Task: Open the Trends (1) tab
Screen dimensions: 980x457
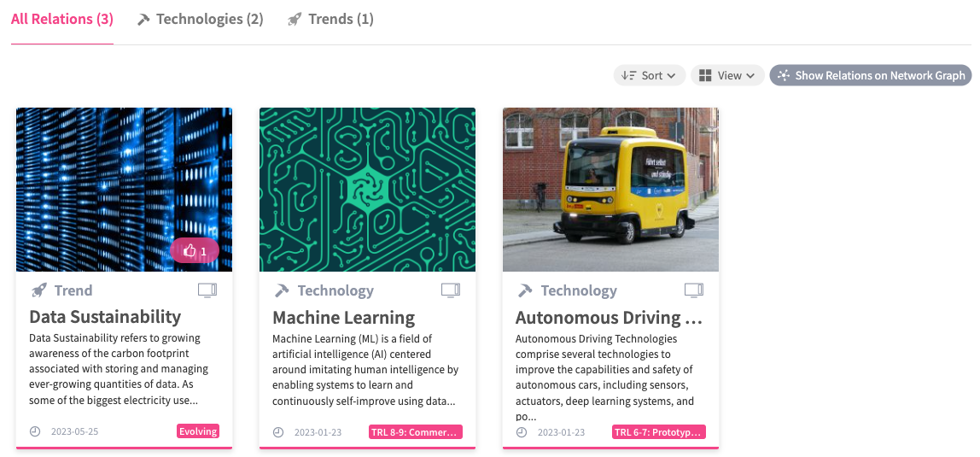Action: (330, 19)
